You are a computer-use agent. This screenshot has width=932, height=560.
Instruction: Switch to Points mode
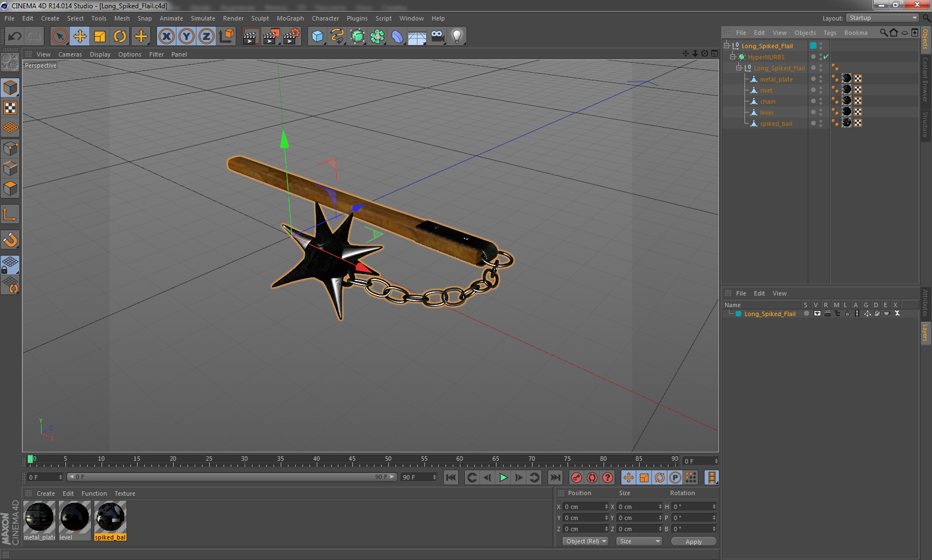pyautogui.click(x=11, y=149)
